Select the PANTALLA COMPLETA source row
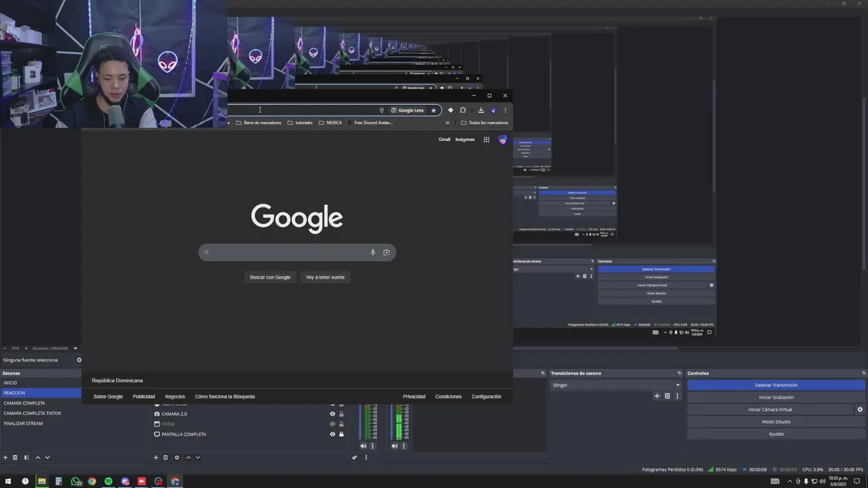The width and height of the screenshot is (868, 488). click(248, 434)
